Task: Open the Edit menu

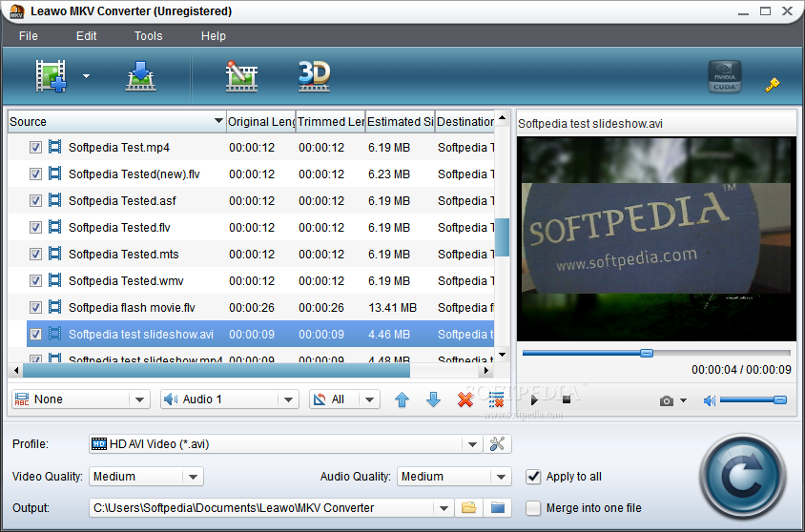Action: pos(86,36)
